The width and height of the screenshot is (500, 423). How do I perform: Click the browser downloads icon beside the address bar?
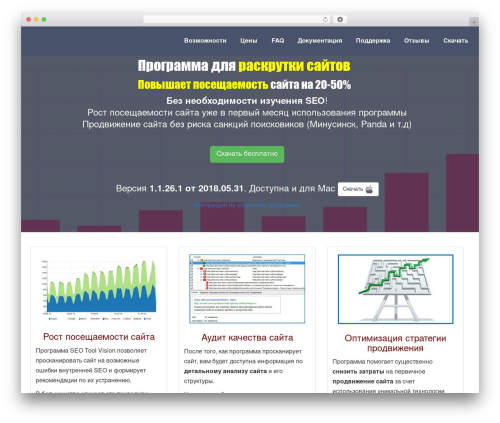point(340,19)
